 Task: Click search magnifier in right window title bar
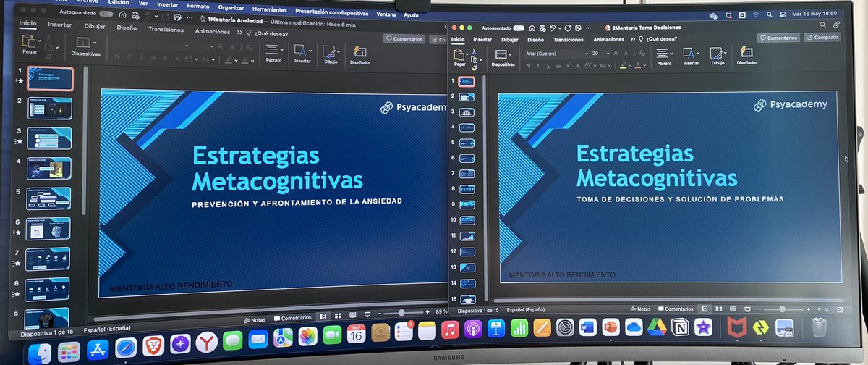[x=822, y=25]
